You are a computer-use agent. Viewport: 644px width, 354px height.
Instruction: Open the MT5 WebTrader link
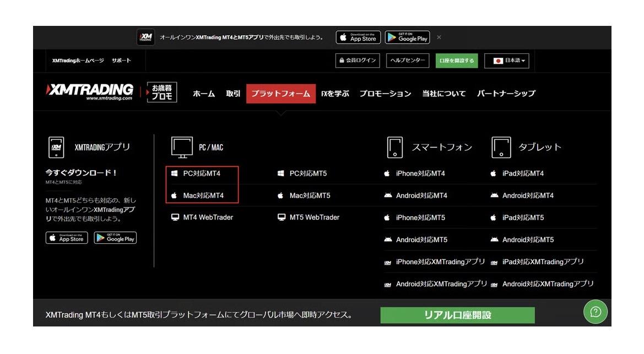coord(314,217)
